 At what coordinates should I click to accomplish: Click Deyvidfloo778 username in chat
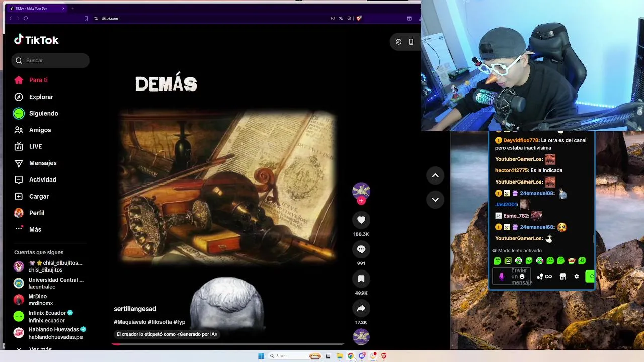521,140
